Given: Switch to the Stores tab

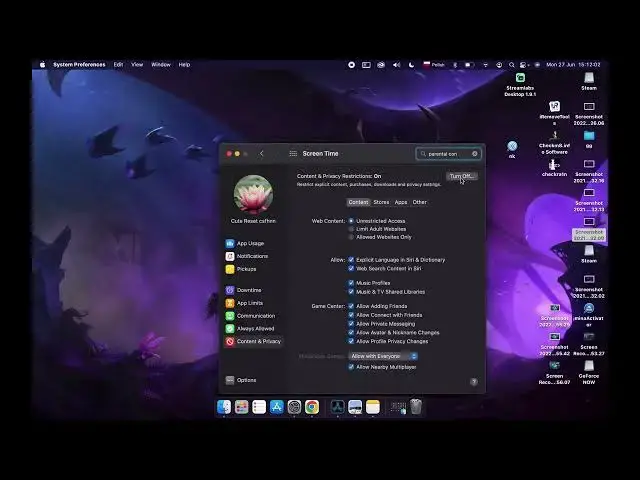Looking at the screenshot, I should click(381, 202).
